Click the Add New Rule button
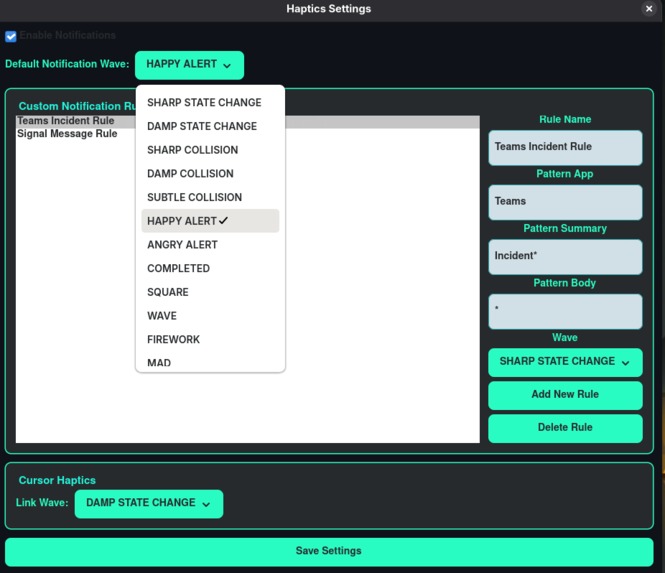Viewport: 665px width, 573px height. (x=565, y=395)
